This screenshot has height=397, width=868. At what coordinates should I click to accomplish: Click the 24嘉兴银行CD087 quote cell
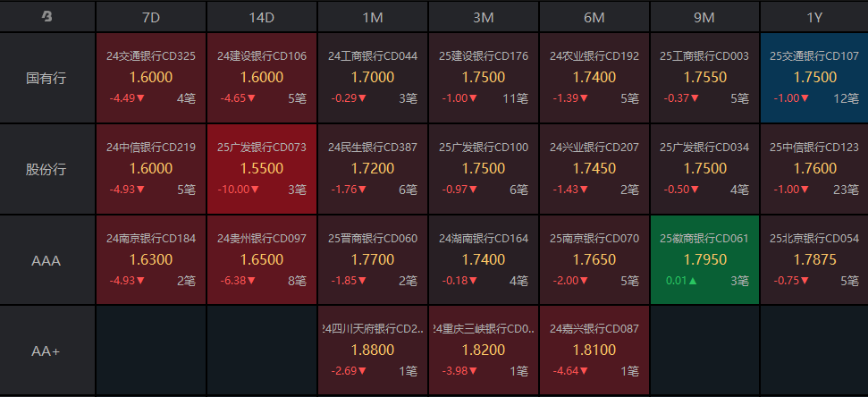tap(594, 351)
